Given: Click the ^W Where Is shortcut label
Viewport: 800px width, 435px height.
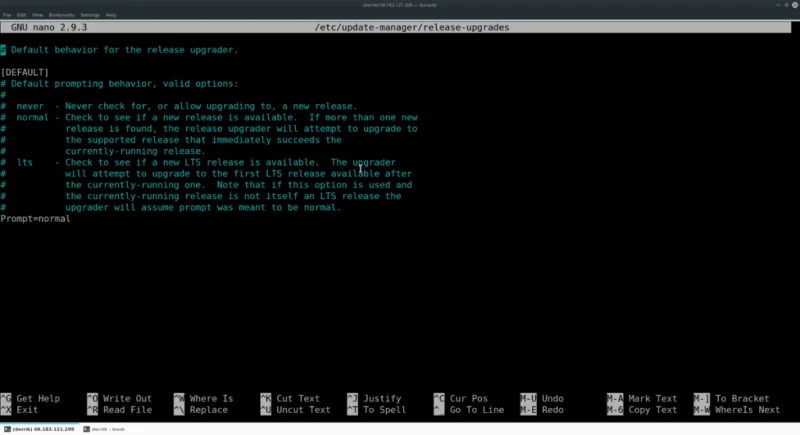Looking at the screenshot, I should click(204, 398).
